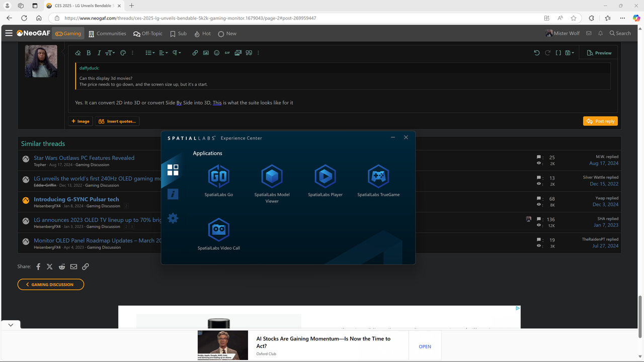
Task: Share thread on Facebook
Action: pyautogui.click(x=38, y=266)
